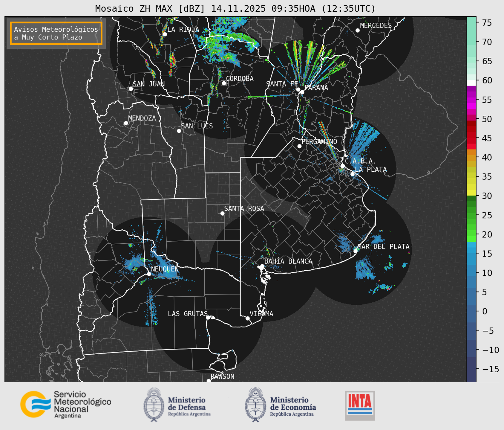
Task: Click the INTA logo
Action: tap(360, 405)
